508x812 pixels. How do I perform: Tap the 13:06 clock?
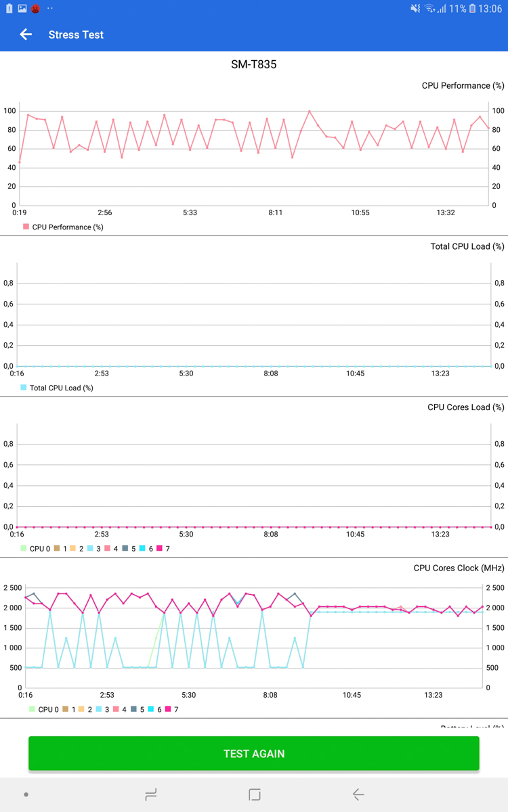(490, 9)
